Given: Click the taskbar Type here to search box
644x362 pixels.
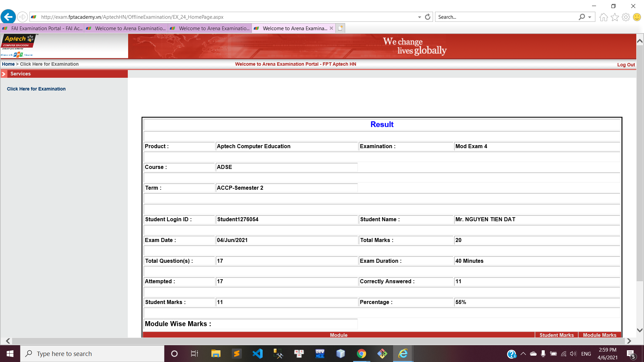Looking at the screenshot, I should point(92,354).
